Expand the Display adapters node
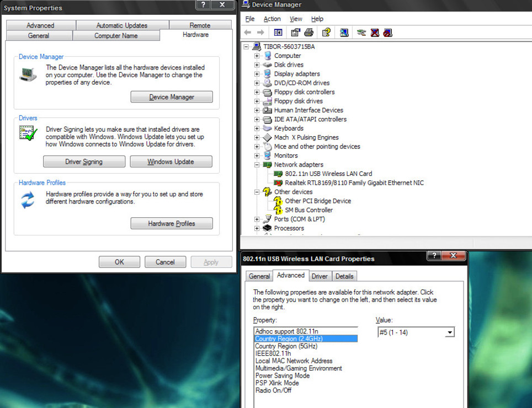 point(257,74)
